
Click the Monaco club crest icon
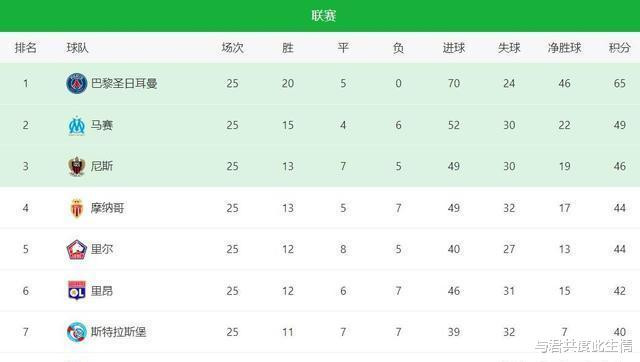click(x=77, y=208)
